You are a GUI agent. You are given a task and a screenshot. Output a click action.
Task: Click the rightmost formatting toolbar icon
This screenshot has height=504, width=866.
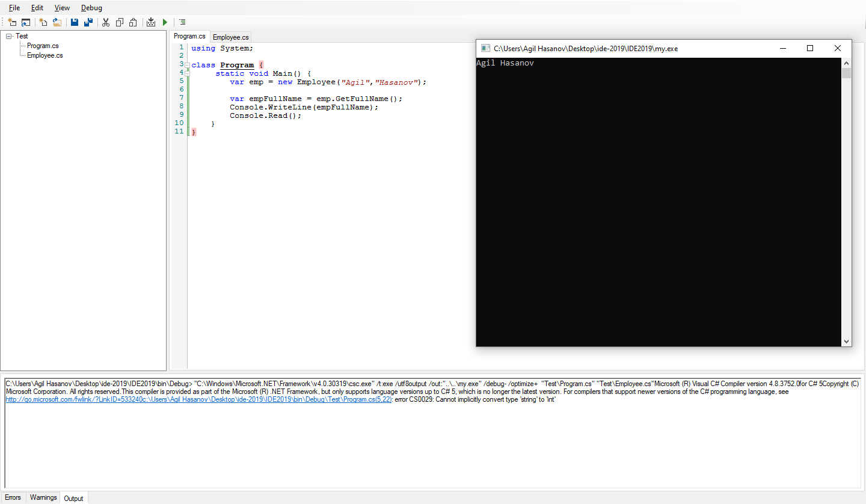182,22
